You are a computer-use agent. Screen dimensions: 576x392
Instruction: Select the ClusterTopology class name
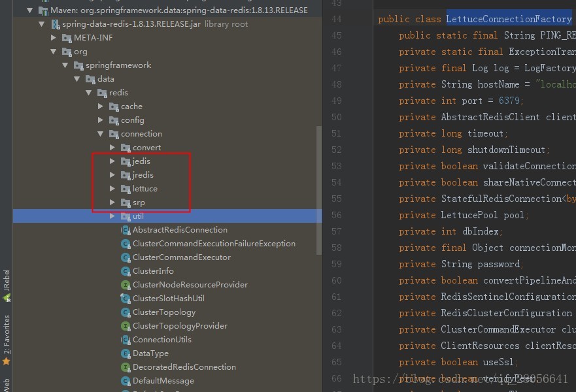click(x=164, y=312)
